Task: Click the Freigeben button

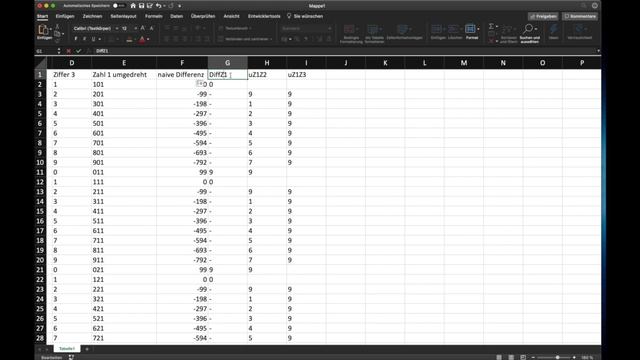Action: (543, 16)
